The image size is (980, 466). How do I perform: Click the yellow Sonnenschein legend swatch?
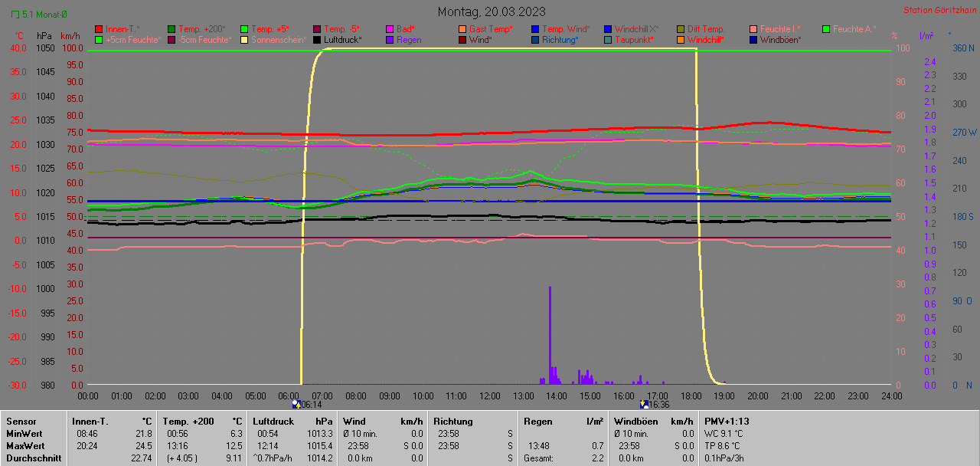coord(244,39)
